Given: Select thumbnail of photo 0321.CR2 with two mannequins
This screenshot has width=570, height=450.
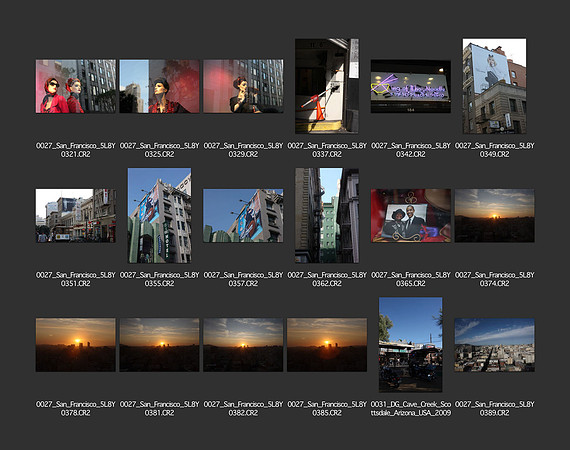Looking at the screenshot, I should pos(76,86).
